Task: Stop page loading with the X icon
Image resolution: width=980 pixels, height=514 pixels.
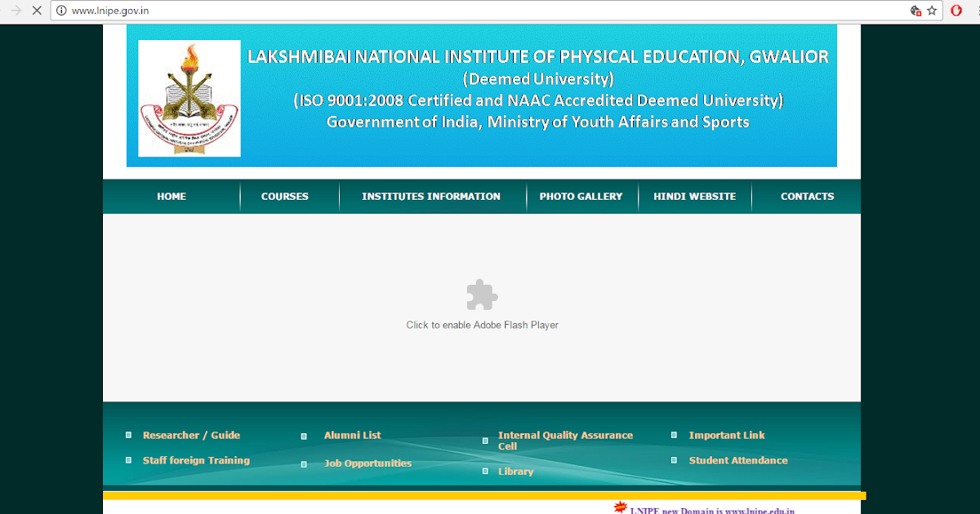Action: (x=37, y=11)
